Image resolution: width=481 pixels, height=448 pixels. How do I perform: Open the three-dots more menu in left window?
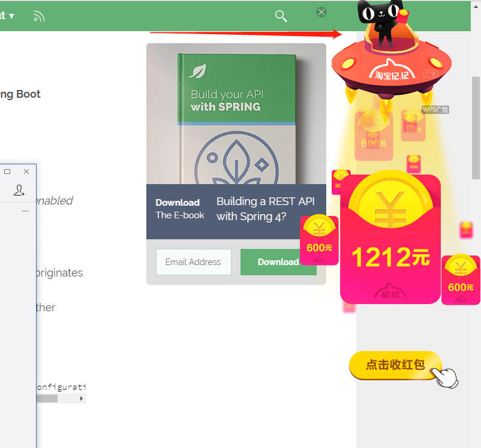point(25,211)
